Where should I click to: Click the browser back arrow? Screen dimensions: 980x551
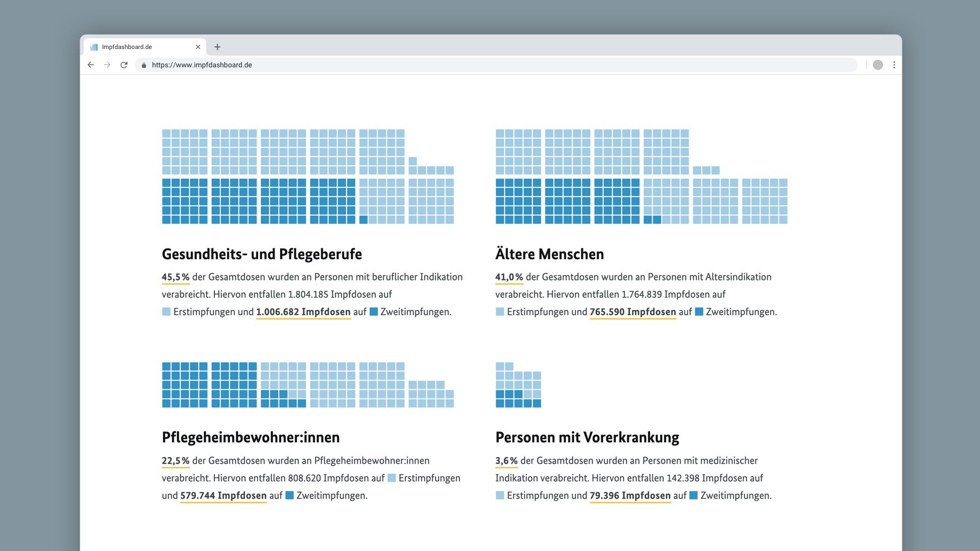tap(91, 65)
